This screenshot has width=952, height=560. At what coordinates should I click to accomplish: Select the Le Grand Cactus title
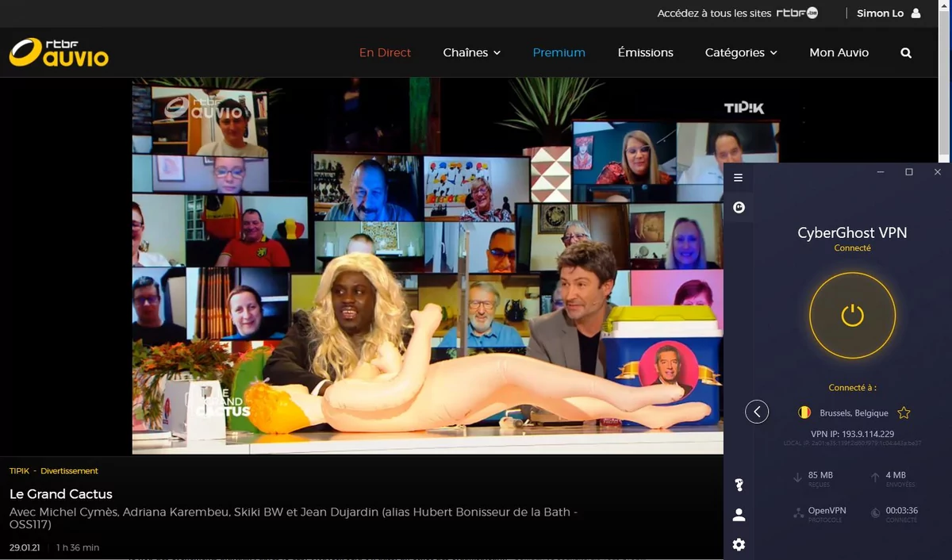[61, 494]
